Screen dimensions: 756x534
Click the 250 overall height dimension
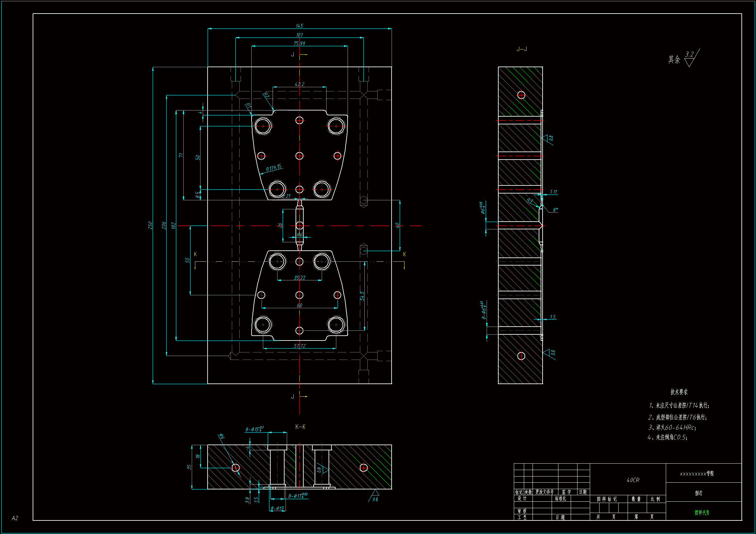(x=150, y=225)
